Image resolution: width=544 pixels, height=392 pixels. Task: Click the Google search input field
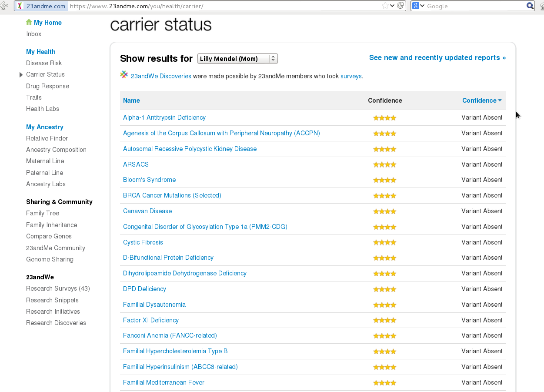(475, 6)
